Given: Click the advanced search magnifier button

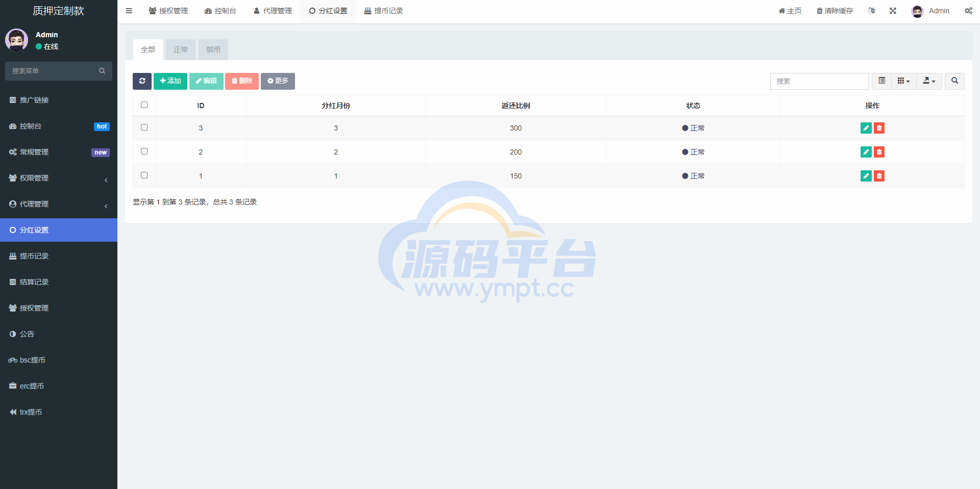Looking at the screenshot, I should coord(954,81).
